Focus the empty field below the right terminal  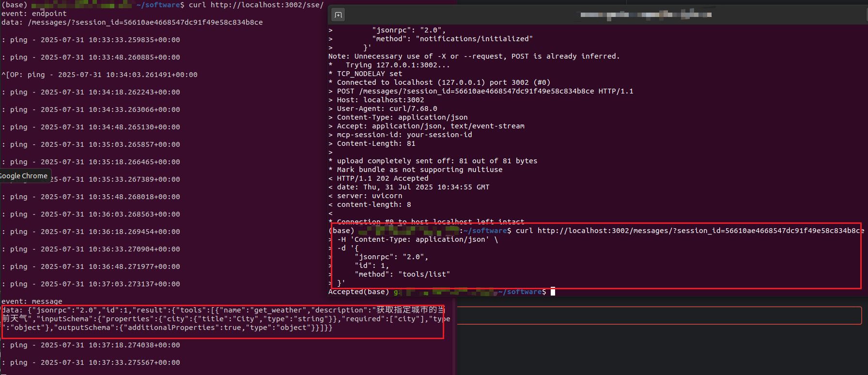tap(659, 315)
